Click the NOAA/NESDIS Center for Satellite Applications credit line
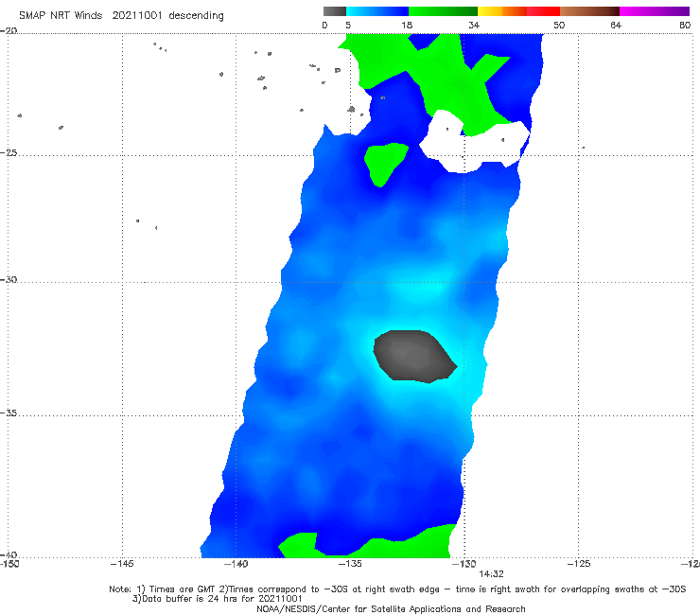The height and width of the screenshot is (615, 700). pos(391,609)
